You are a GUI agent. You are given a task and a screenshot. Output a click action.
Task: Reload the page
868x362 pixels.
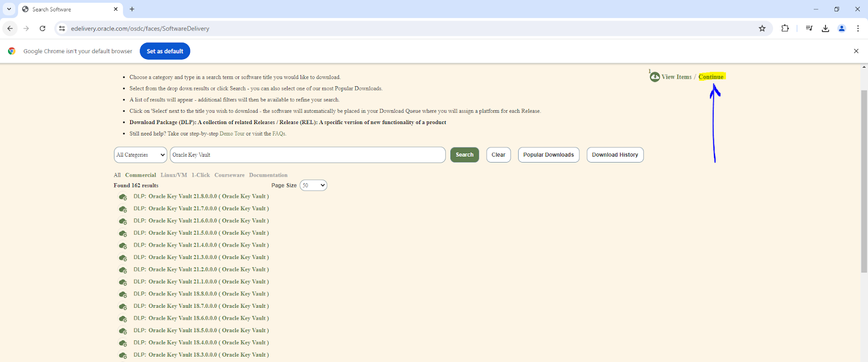[42, 28]
